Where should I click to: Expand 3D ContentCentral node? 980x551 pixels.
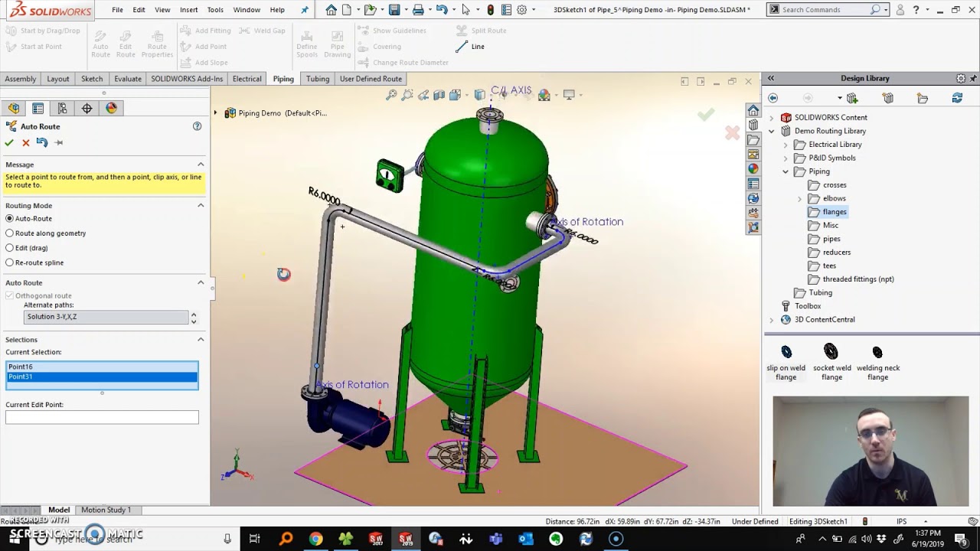pyautogui.click(x=772, y=320)
